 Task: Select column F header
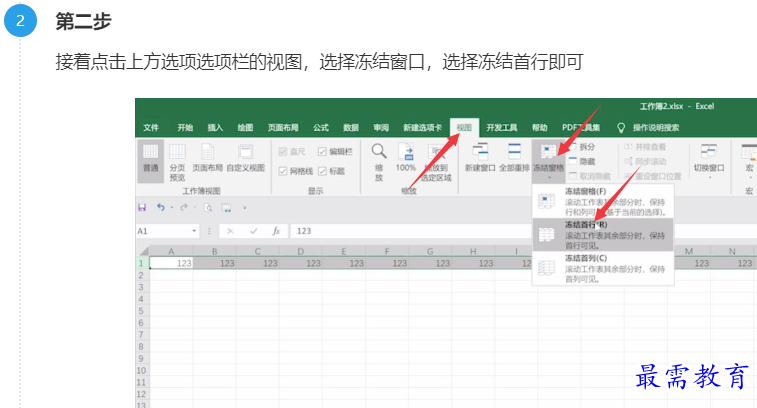pyautogui.click(x=387, y=251)
